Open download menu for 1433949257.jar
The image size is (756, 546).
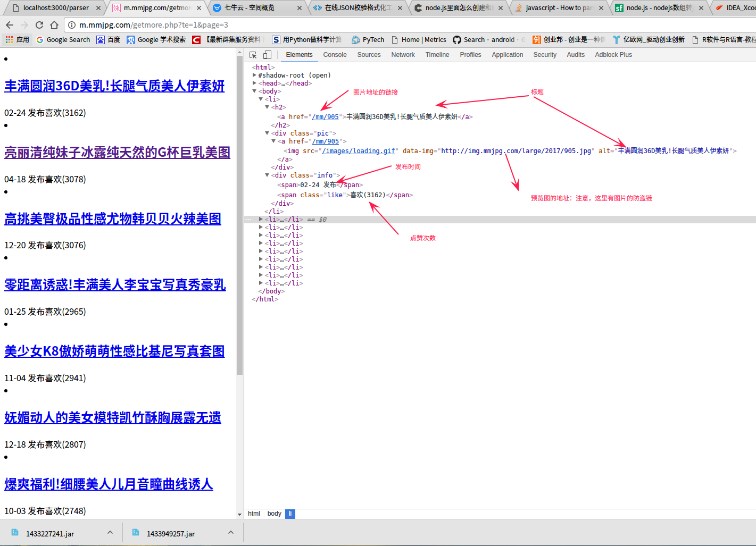click(231, 532)
